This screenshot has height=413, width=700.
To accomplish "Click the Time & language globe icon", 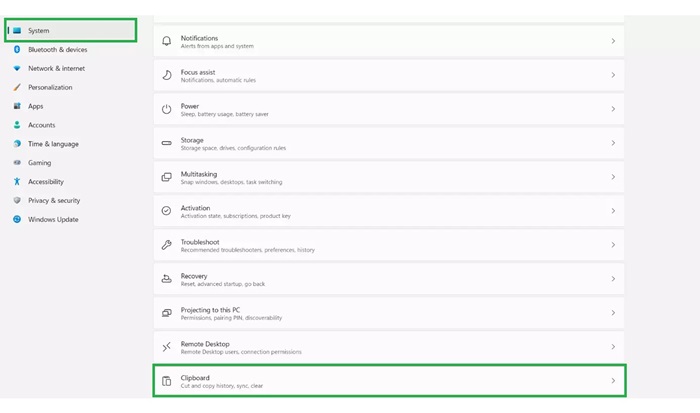I will click(x=17, y=144).
